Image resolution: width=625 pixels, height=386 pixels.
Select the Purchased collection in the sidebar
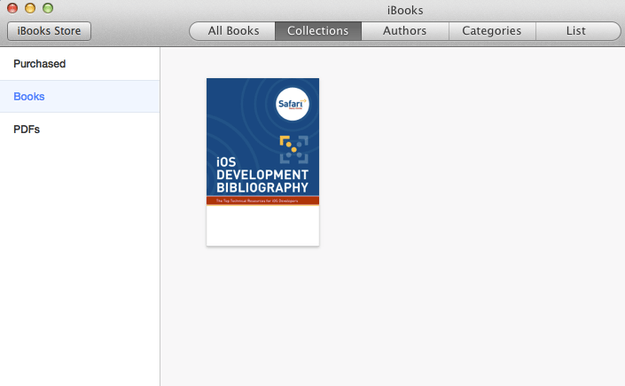click(80, 64)
